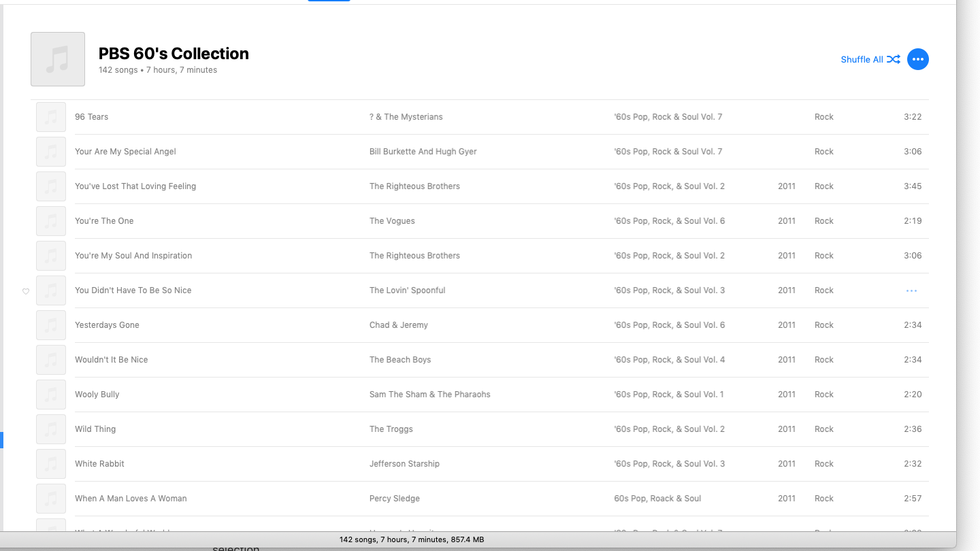
Task: Click the artwork icon next to You're The One
Action: click(x=51, y=221)
